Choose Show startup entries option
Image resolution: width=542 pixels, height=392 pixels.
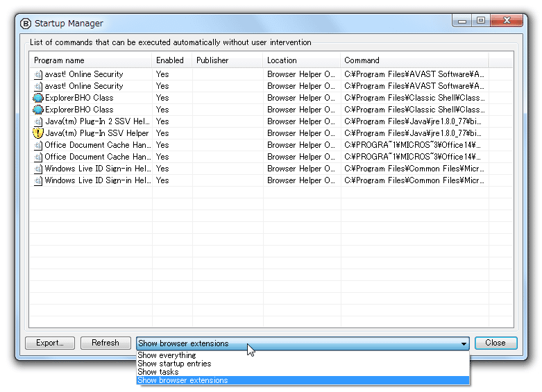coord(303,364)
